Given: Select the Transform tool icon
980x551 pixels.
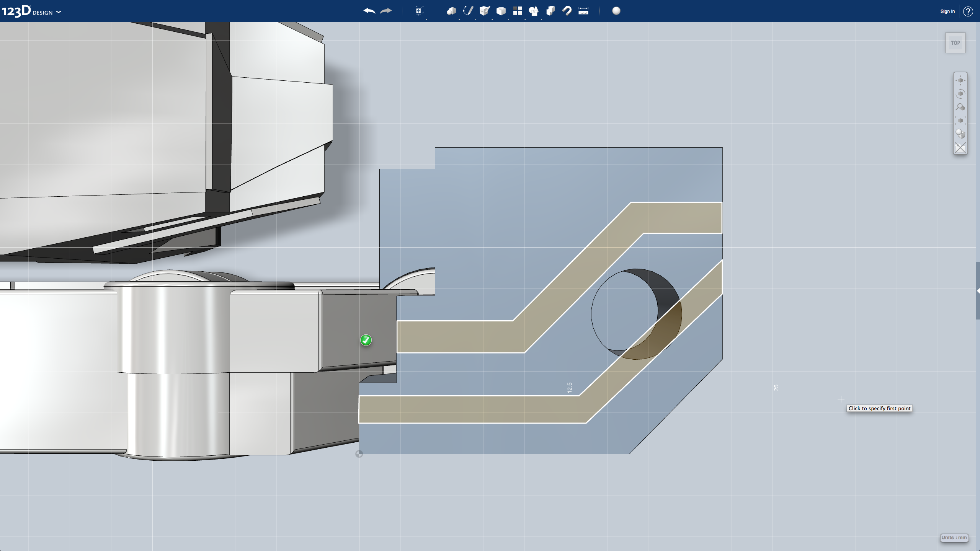Looking at the screenshot, I should click(x=419, y=11).
